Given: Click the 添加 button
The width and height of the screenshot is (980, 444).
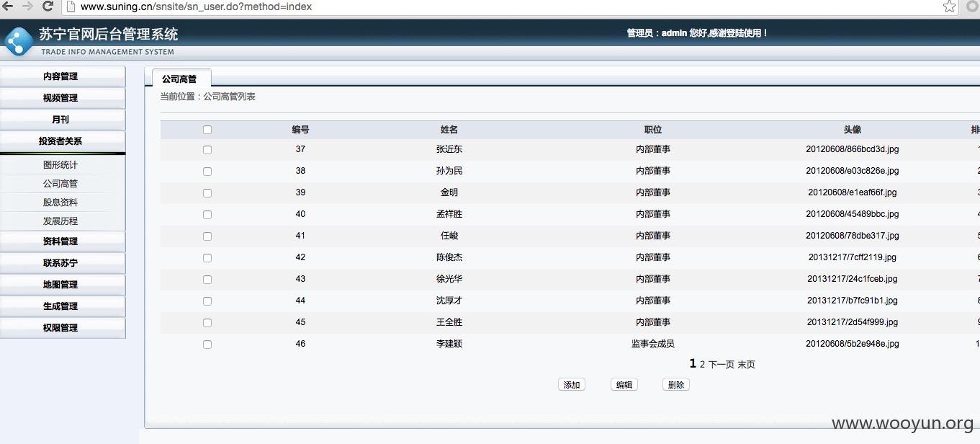Looking at the screenshot, I should tap(572, 385).
